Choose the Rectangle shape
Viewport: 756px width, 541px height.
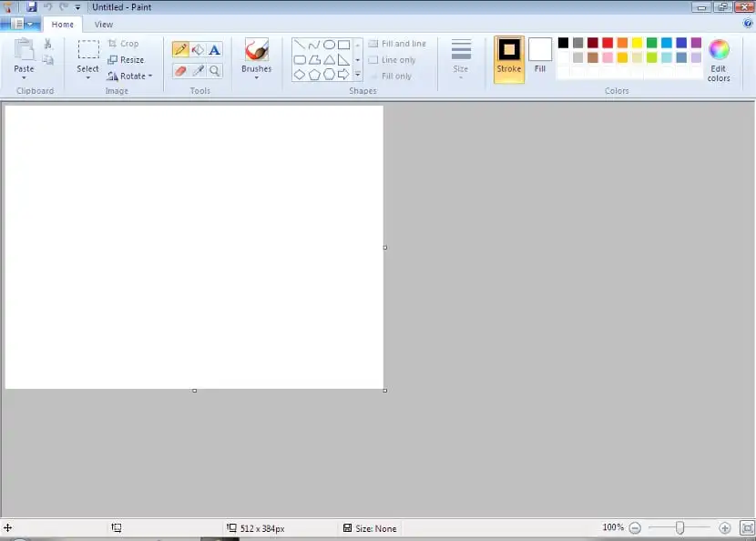[343, 45]
